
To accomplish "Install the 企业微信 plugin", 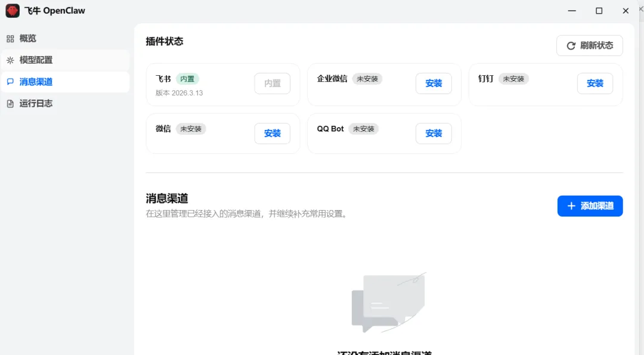I will point(434,84).
